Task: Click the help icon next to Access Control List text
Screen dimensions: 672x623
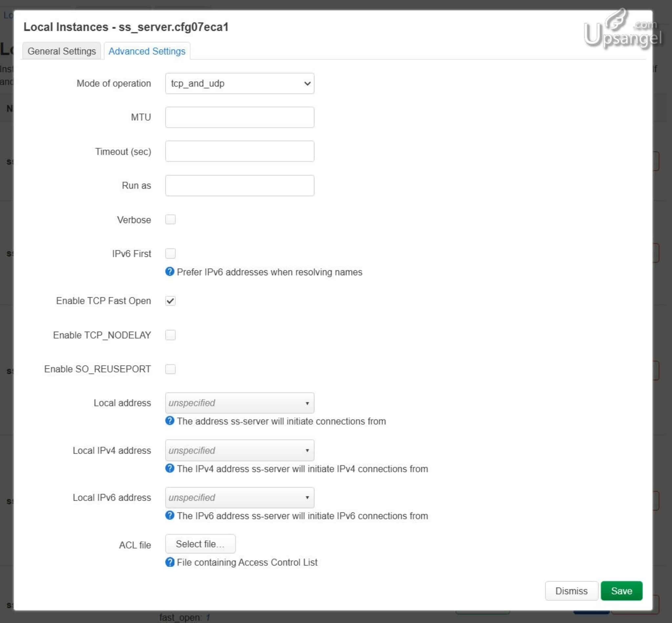Action: point(170,562)
